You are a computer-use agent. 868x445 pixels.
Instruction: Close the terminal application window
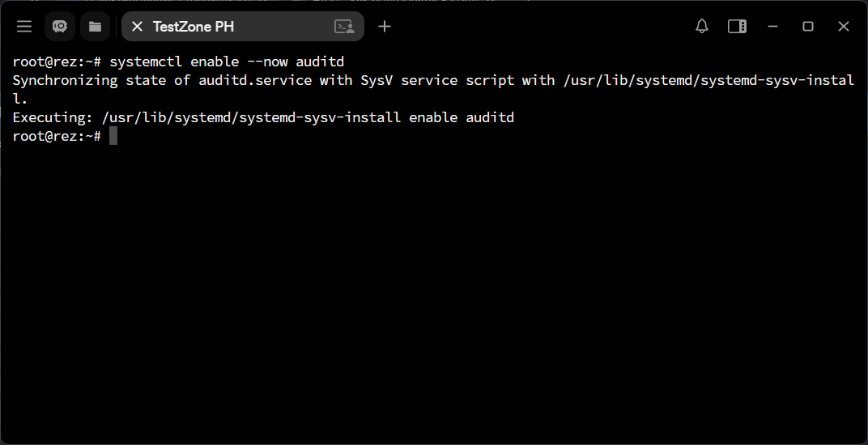pyautogui.click(x=843, y=27)
